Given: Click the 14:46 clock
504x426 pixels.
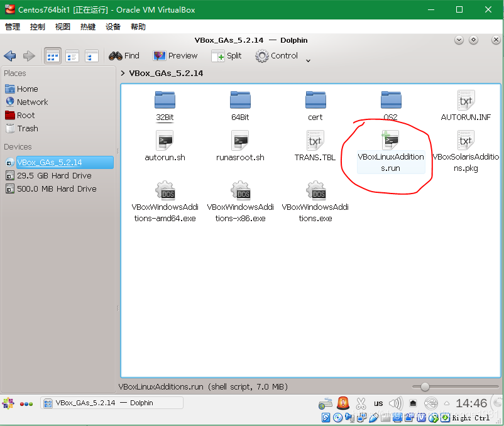Looking at the screenshot, I should (471, 403).
